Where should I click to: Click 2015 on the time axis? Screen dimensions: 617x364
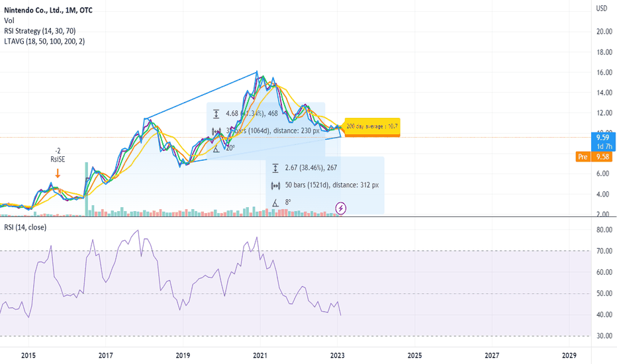point(28,356)
